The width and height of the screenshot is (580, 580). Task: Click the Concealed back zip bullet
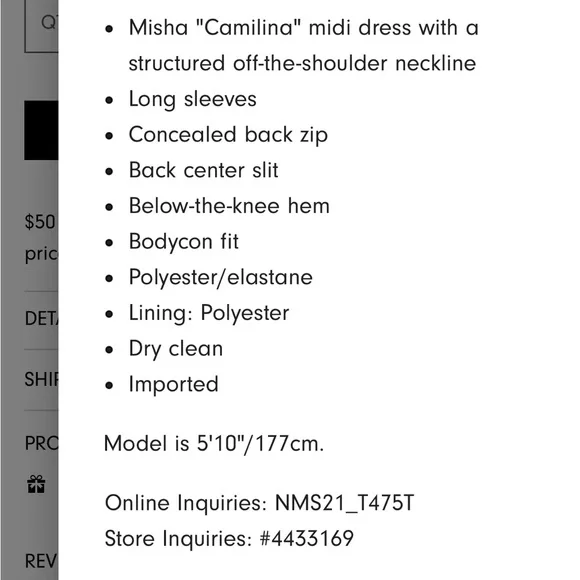(x=228, y=135)
